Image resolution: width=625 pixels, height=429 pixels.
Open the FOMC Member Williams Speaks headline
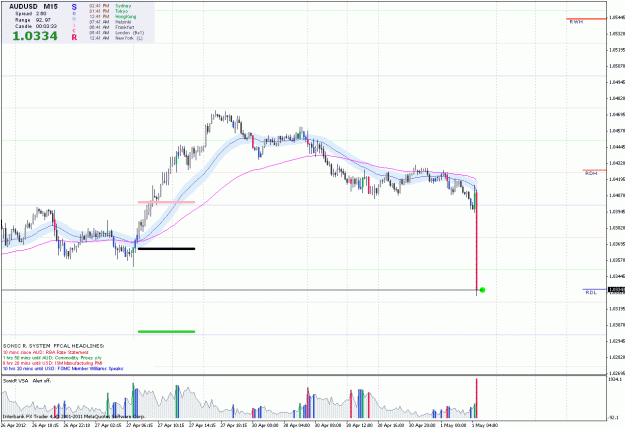click(x=63, y=369)
